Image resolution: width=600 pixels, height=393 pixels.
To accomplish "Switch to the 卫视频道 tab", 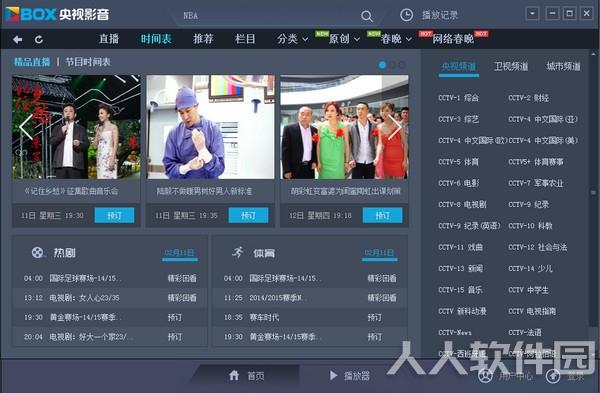I will coord(511,67).
